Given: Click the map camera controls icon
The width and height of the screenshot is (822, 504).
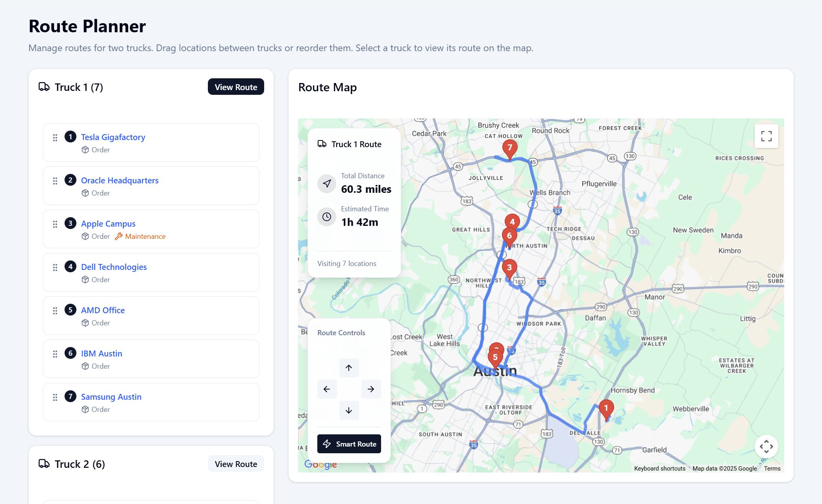Looking at the screenshot, I should 766,447.
